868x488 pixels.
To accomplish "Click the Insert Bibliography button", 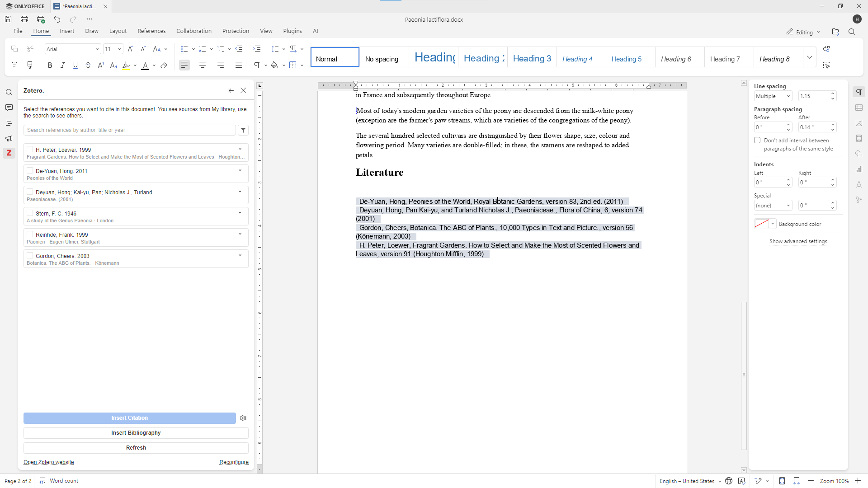I will pyautogui.click(x=136, y=433).
